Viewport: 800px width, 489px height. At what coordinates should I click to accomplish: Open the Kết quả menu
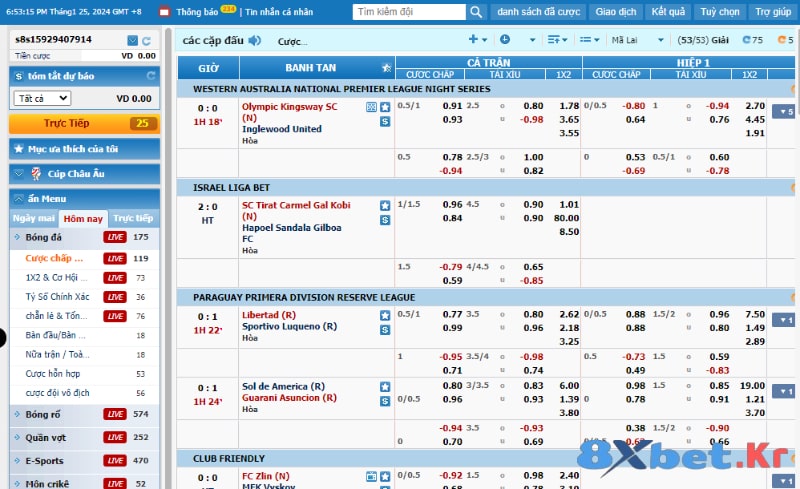click(x=668, y=12)
